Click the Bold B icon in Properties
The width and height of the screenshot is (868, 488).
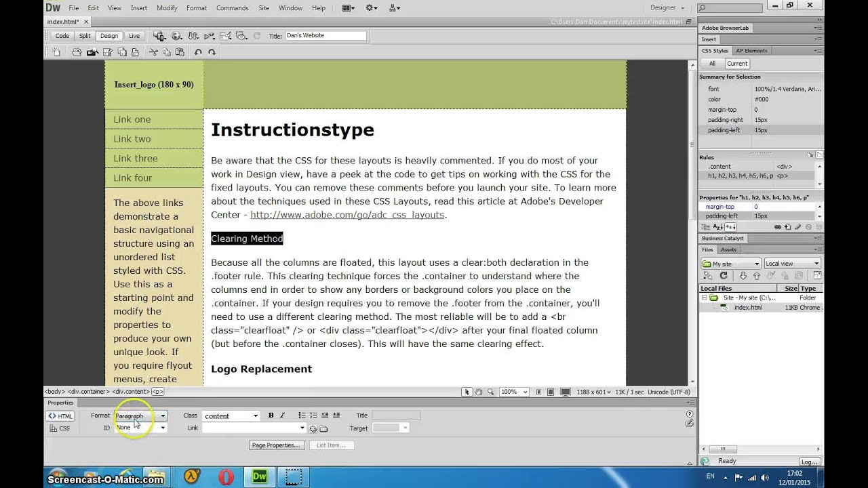tap(271, 415)
